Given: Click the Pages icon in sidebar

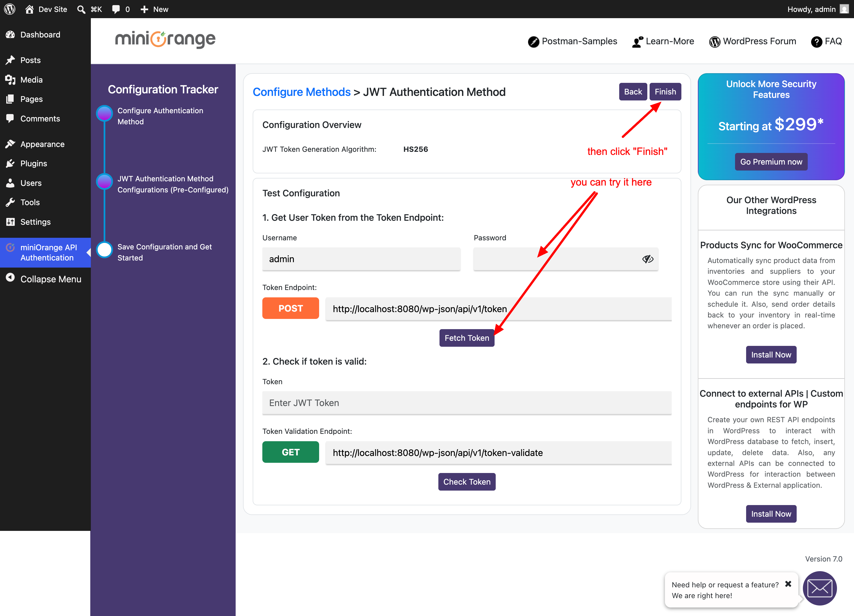Looking at the screenshot, I should pos(10,99).
